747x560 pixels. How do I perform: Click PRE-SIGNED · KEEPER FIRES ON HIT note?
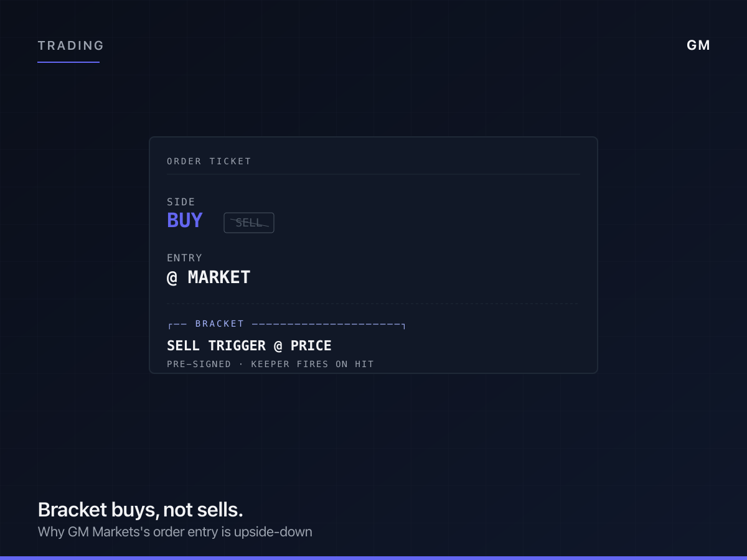(x=270, y=364)
